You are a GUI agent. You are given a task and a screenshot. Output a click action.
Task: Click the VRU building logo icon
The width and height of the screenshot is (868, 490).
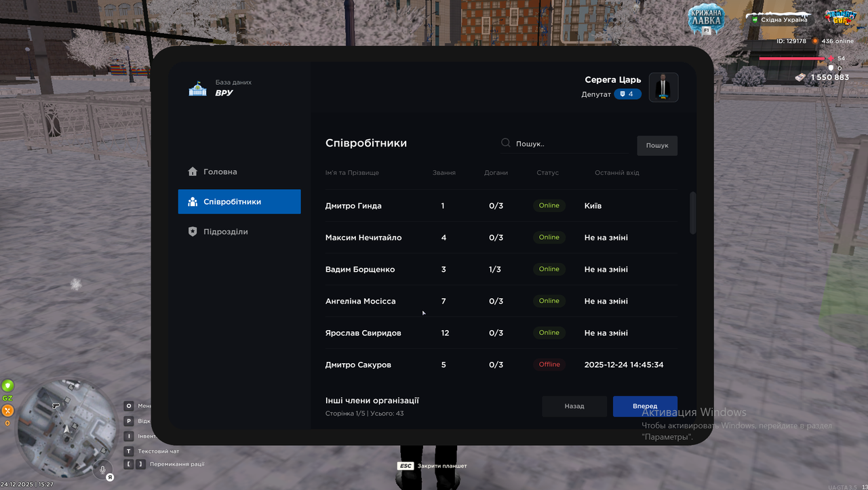197,88
